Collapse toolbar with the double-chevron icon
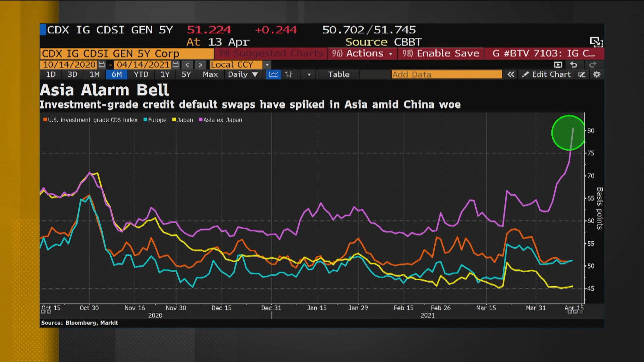644x362 pixels. [511, 74]
